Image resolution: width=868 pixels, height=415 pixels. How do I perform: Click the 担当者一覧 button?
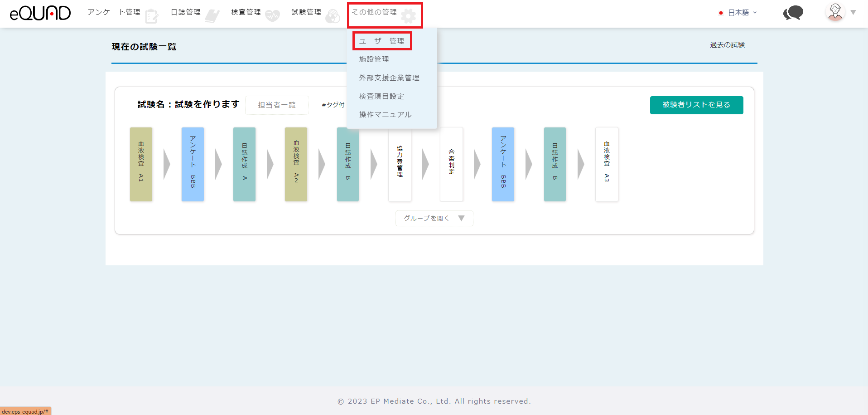(x=277, y=105)
